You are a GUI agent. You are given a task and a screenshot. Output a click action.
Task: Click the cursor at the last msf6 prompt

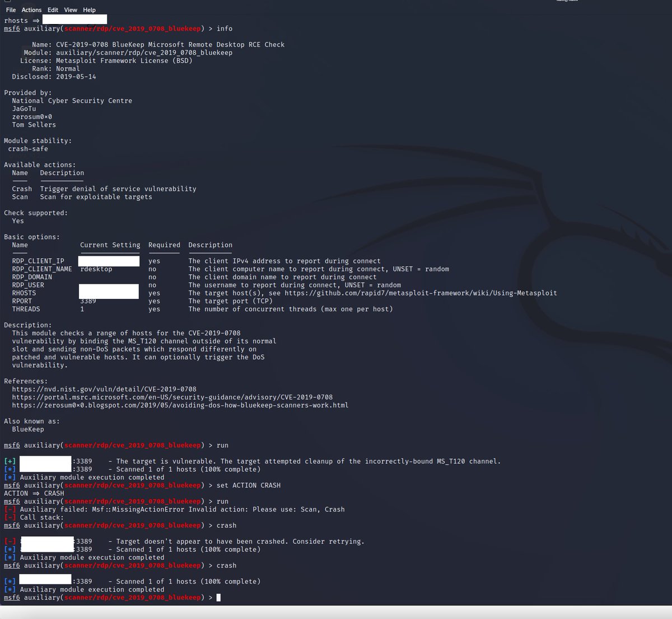tap(218, 598)
